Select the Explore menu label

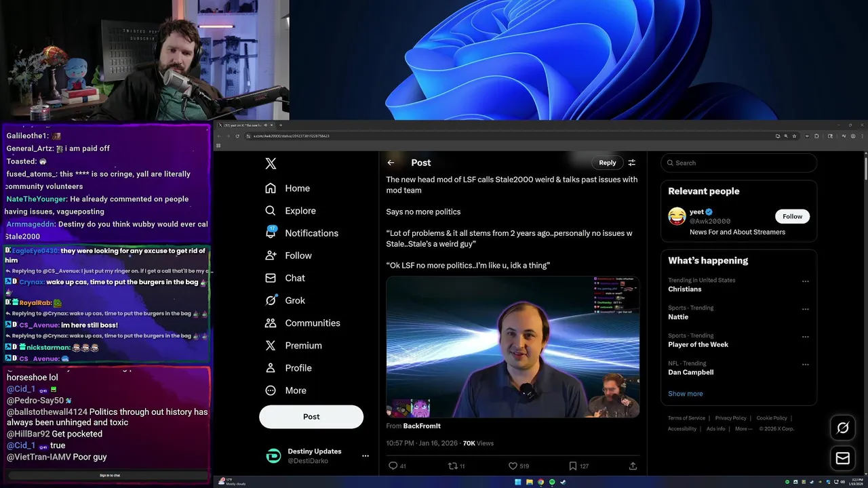click(300, 211)
